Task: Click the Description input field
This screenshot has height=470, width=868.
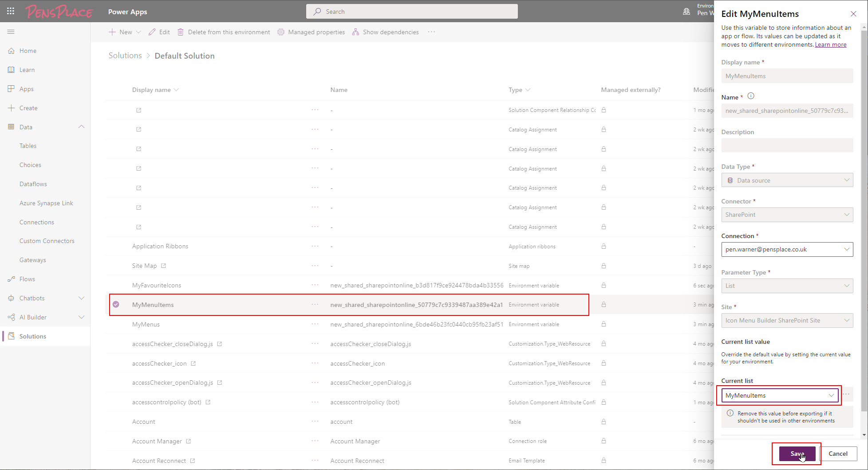Action: 787,145
